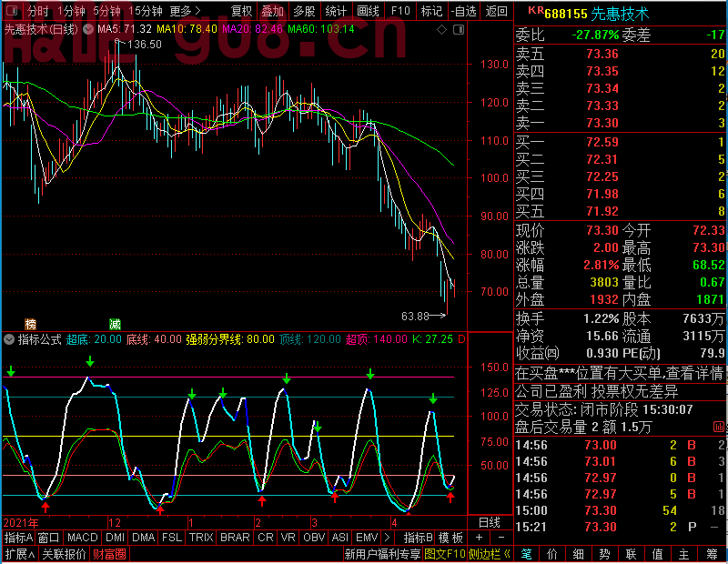Switch to MACD indicator

(82, 538)
